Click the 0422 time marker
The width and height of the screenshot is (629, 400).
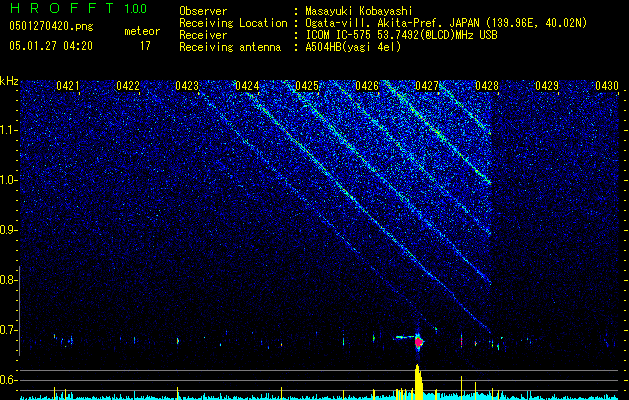point(128,86)
